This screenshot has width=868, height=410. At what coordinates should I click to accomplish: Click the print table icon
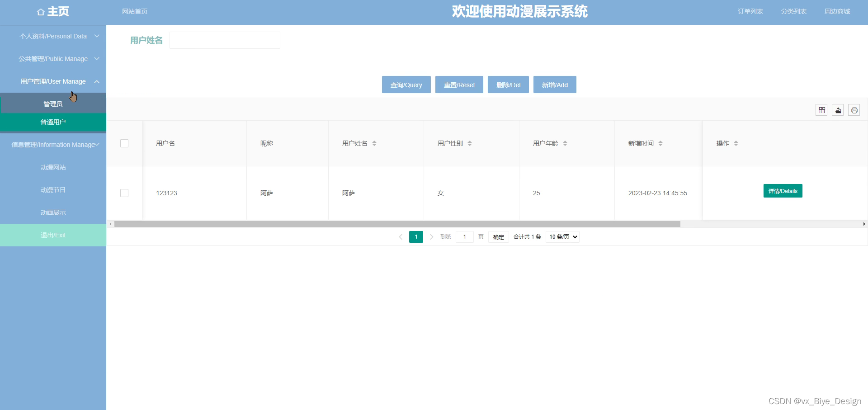[854, 110]
